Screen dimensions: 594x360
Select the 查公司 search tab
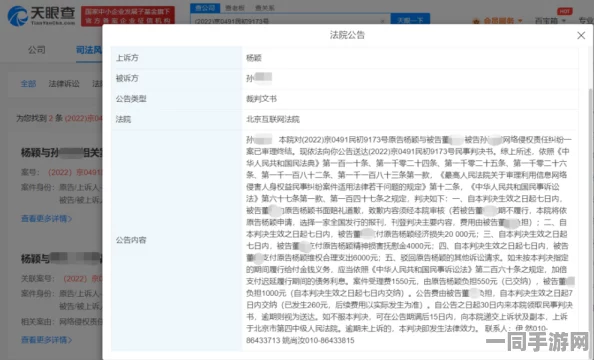205,8
